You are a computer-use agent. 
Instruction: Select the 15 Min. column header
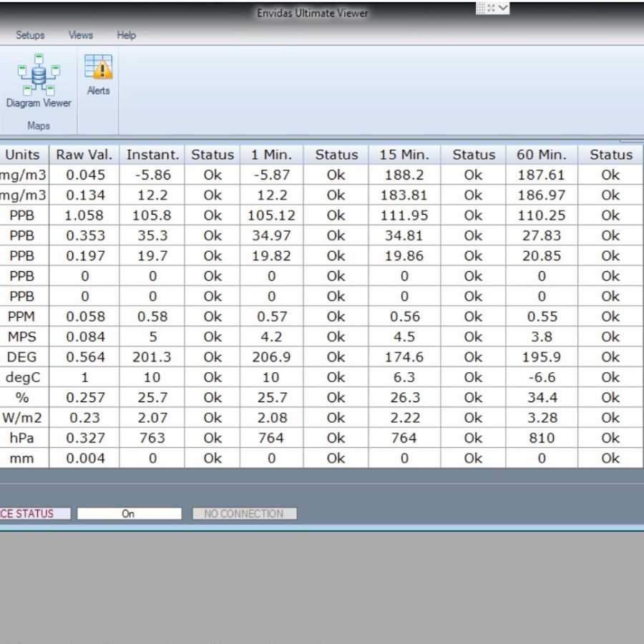(x=404, y=155)
